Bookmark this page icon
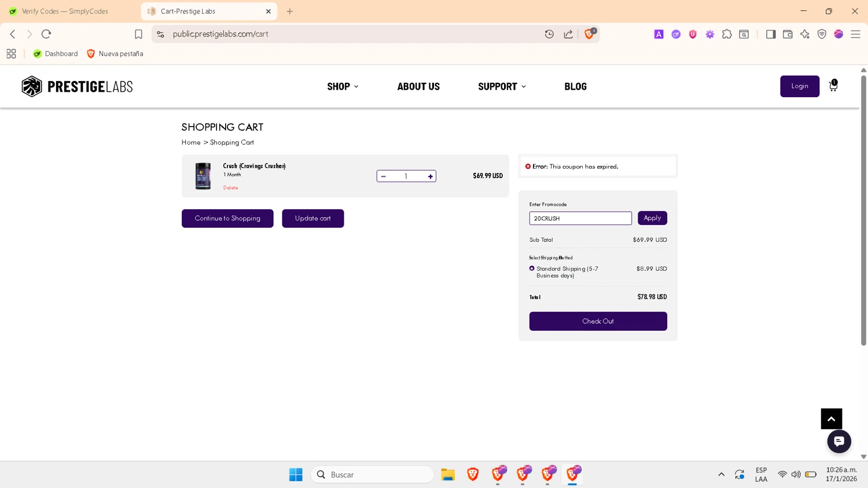Screen dimensions: 868x488 pyautogui.click(x=138, y=34)
